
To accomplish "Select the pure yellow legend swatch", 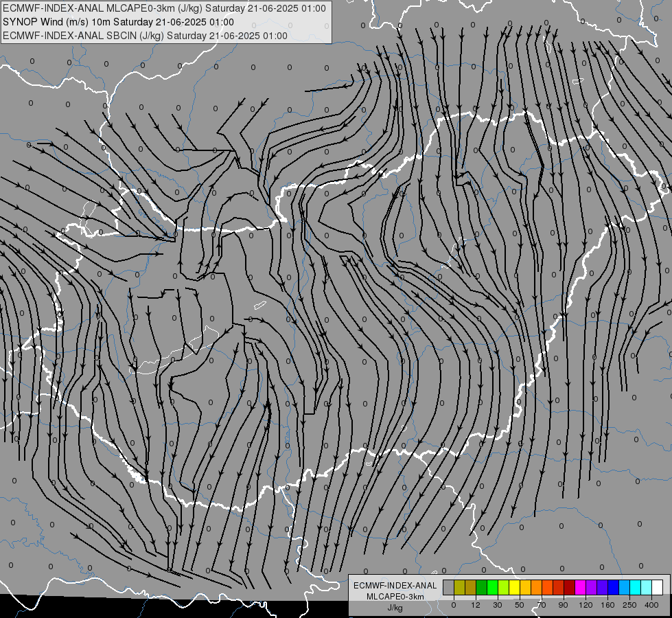I will (514, 587).
